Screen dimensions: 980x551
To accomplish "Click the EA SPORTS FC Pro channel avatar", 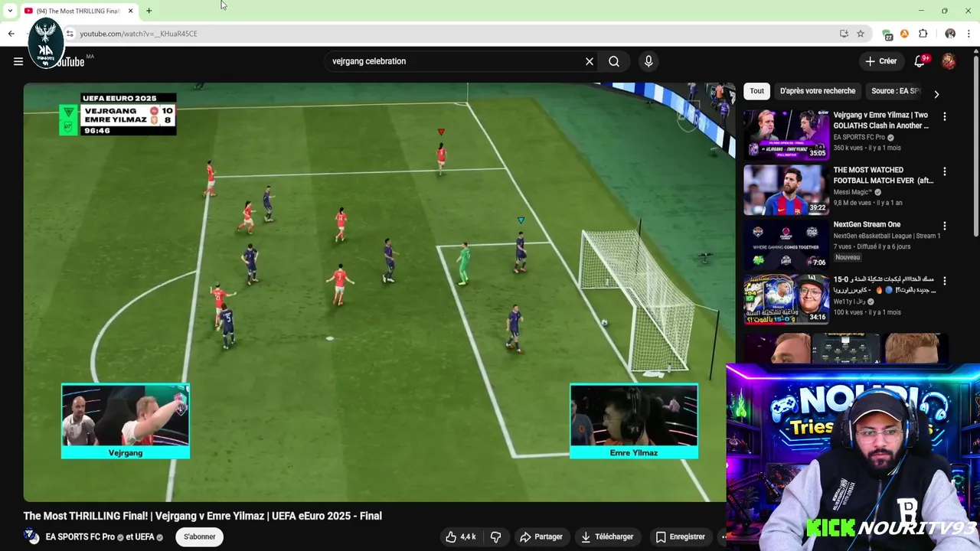I will pyautogui.click(x=31, y=536).
